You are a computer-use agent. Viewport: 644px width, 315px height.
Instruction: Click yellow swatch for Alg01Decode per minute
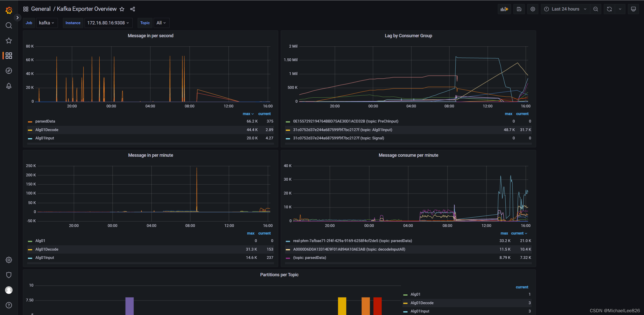pos(30,250)
